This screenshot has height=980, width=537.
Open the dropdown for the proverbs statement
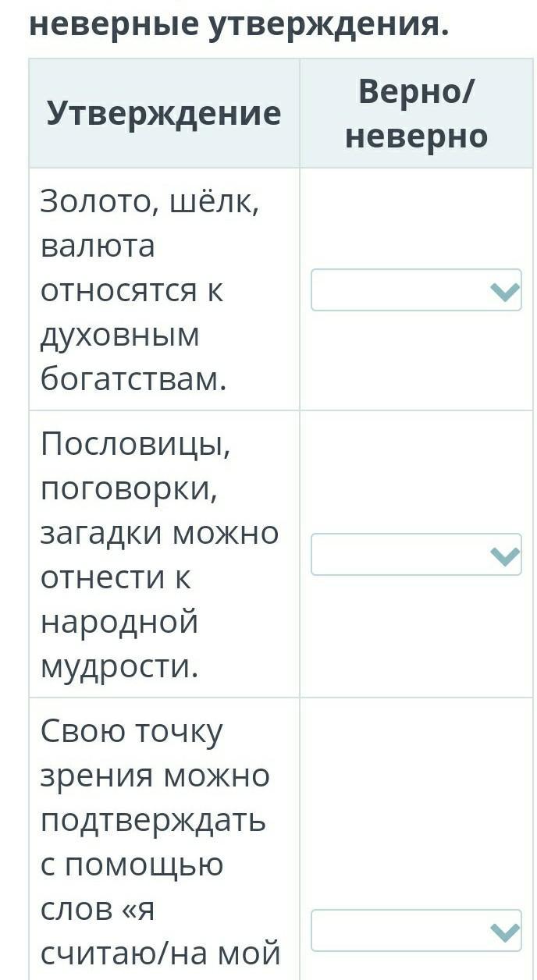[x=416, y=555]
